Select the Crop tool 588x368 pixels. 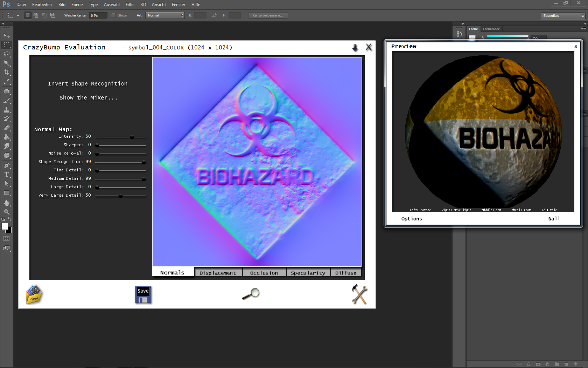click(7, 72)
